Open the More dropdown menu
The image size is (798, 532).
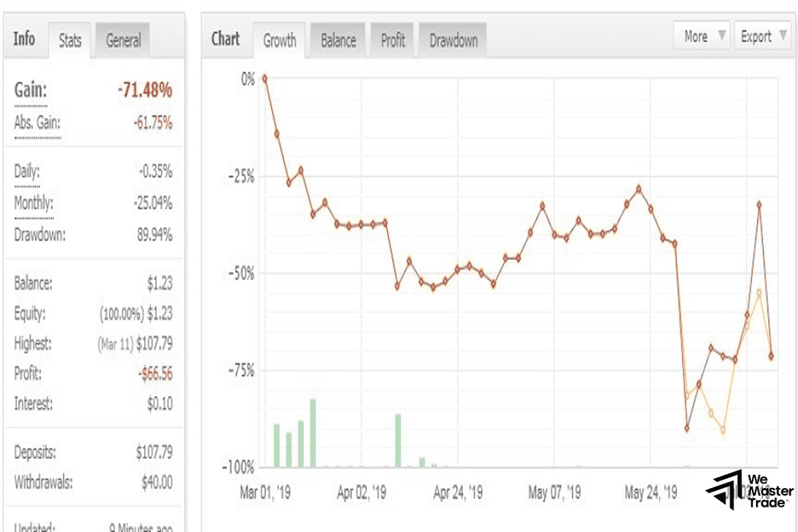(696, 37)
